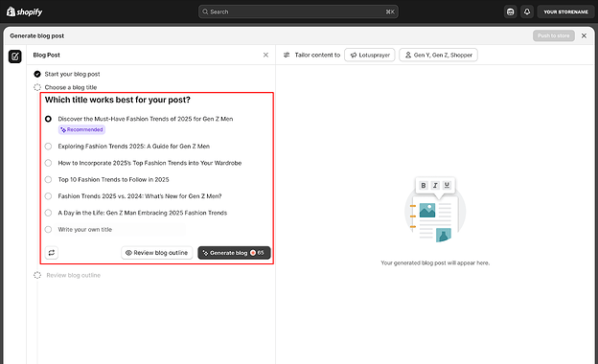Click the Tailor content settings sliders icon
The image size is (598, 364).
[287, 55]
